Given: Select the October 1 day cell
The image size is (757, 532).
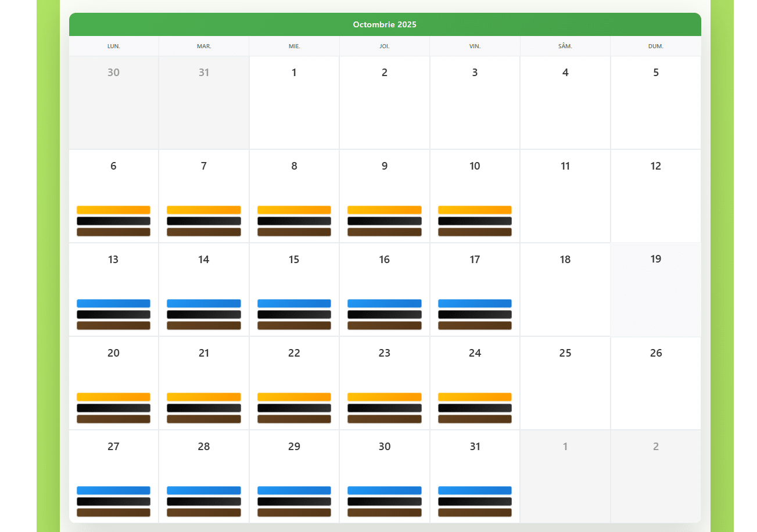Looking at the screenshot, I should click(294, 103).
